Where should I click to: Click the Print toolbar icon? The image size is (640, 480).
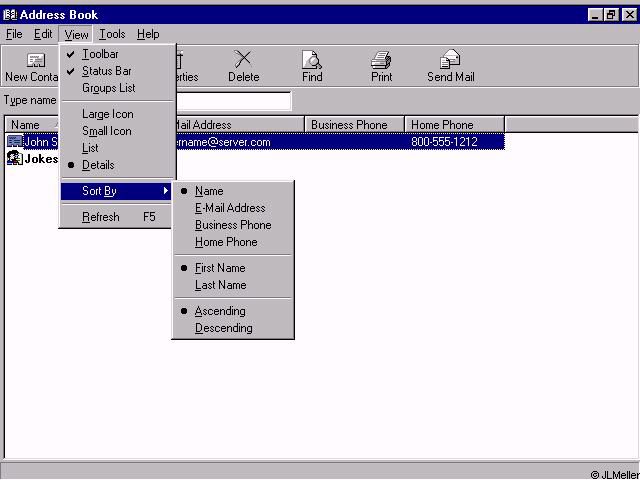381,61
